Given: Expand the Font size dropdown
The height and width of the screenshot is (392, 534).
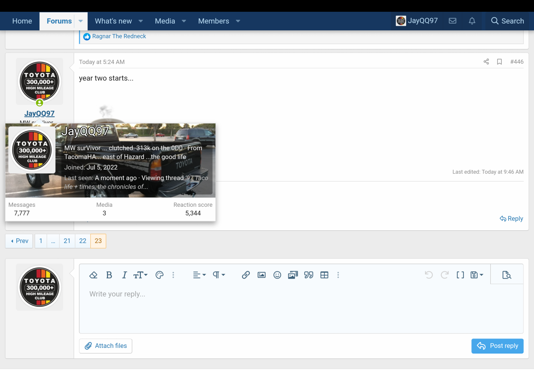Looking at the screenshot, I should 141,275.
